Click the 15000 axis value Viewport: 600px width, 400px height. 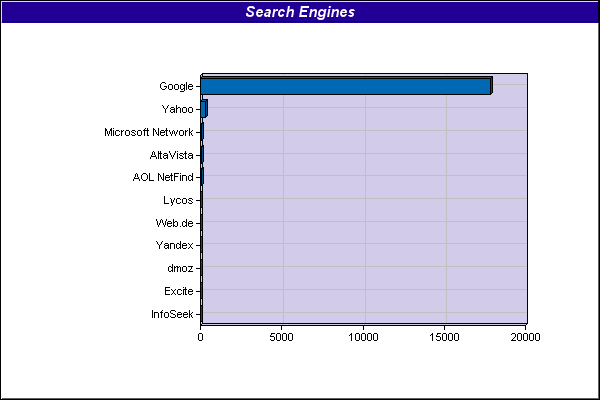[444, 337]
